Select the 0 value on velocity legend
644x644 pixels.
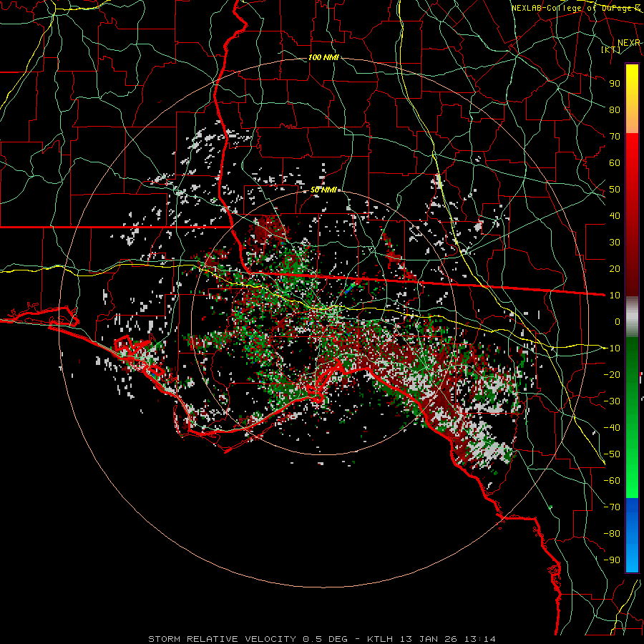(x=618, y=321)
